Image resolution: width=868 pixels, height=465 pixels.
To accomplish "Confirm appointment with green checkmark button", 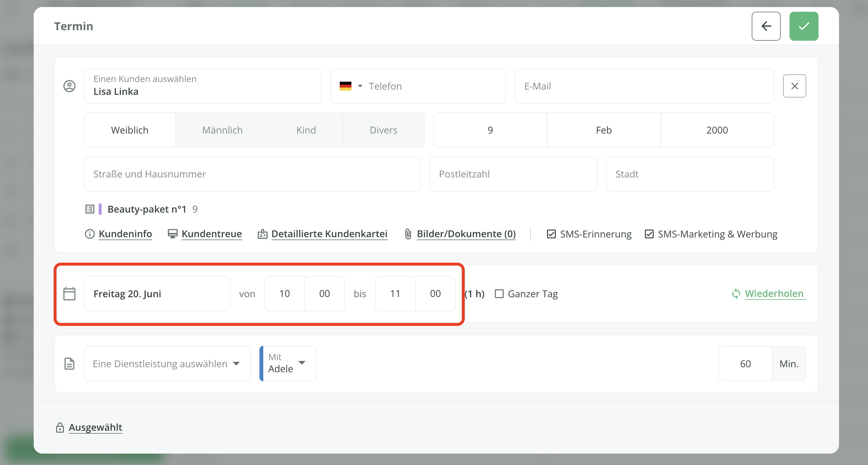I will tap(803, 26).
